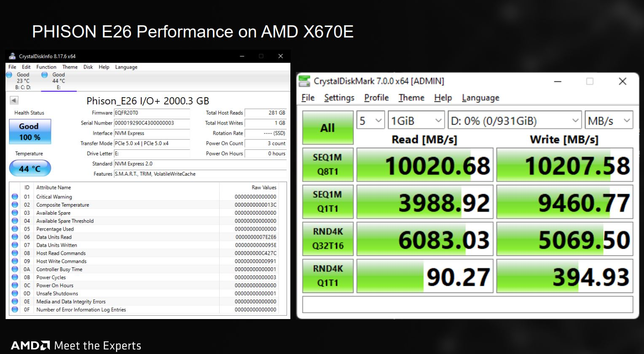This screenshot has height=354, width=644.
Task: Click the CrystalDiskInfo app icon in title bar
Action: (12, 56)
